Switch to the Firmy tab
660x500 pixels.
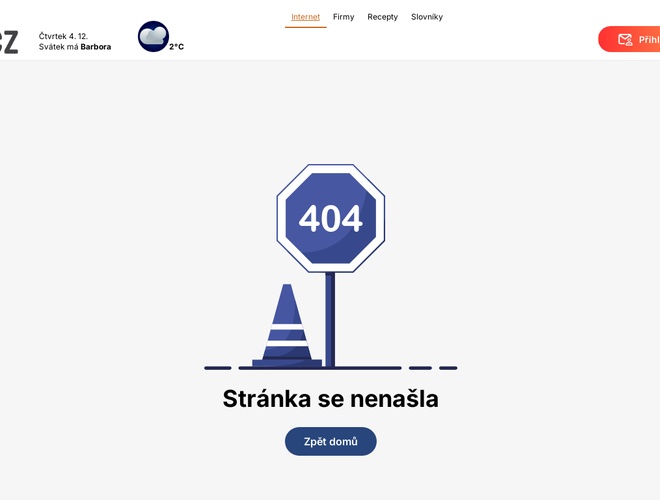[343, 17]
